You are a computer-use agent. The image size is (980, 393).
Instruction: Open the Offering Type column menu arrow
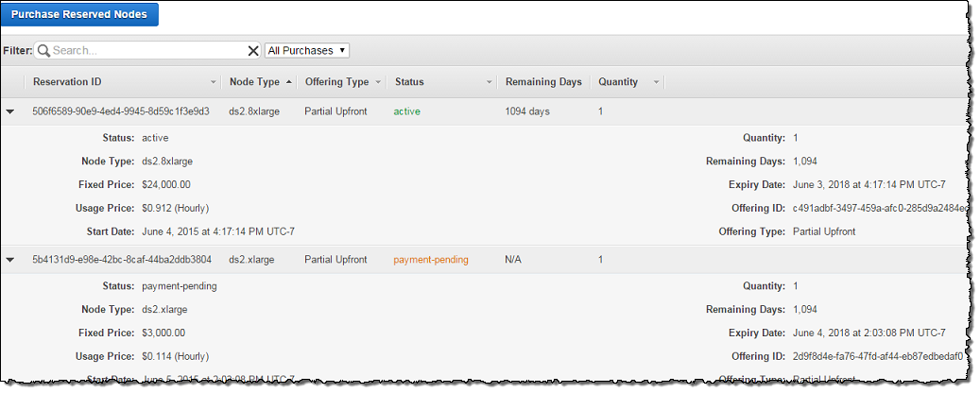point(378,82)
